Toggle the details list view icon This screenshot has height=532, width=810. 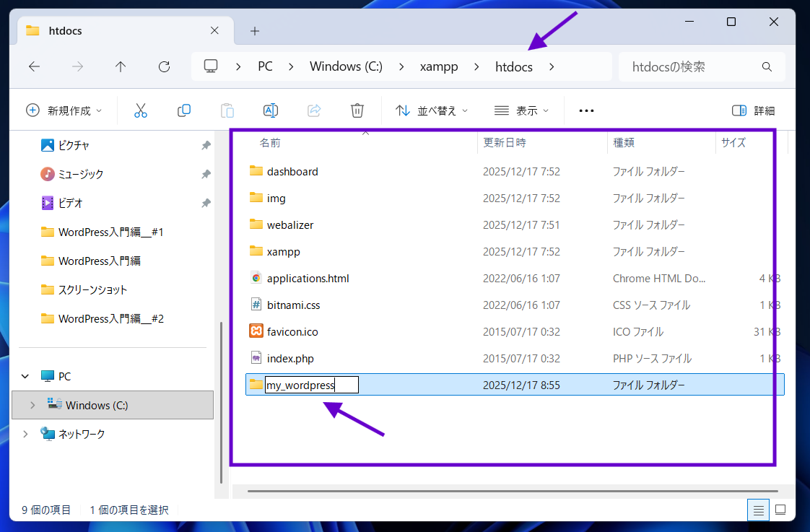758,510
